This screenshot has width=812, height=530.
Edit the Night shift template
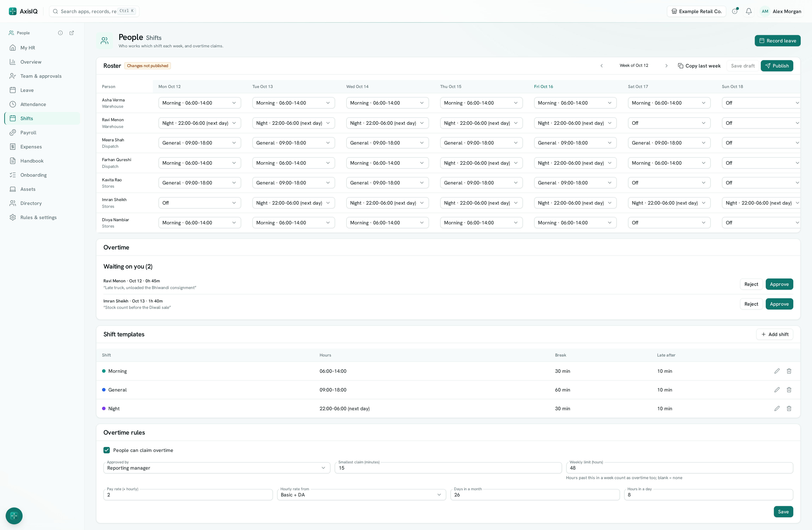click(777, 408)
